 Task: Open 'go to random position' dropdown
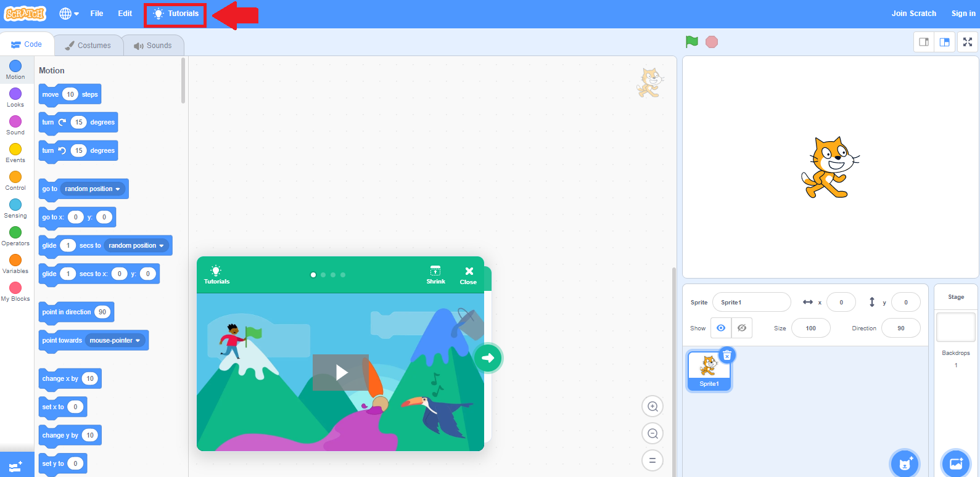93,189
